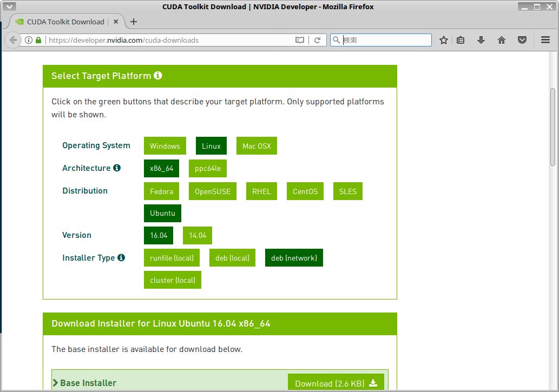Open the tab list dropdown arrow
559x392 pixels.
tap(8, 7)
